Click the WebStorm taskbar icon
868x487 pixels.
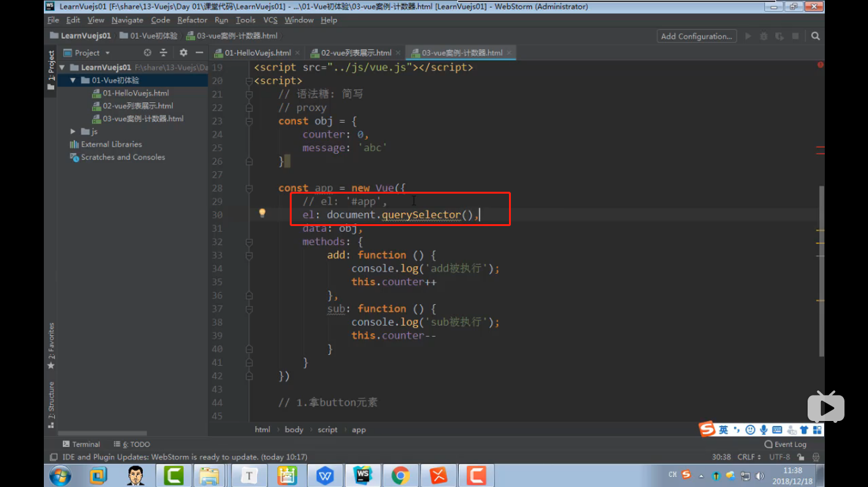pos(363,475)
